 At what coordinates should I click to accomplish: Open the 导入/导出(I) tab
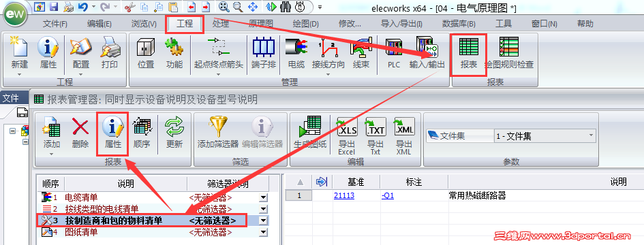401,24
